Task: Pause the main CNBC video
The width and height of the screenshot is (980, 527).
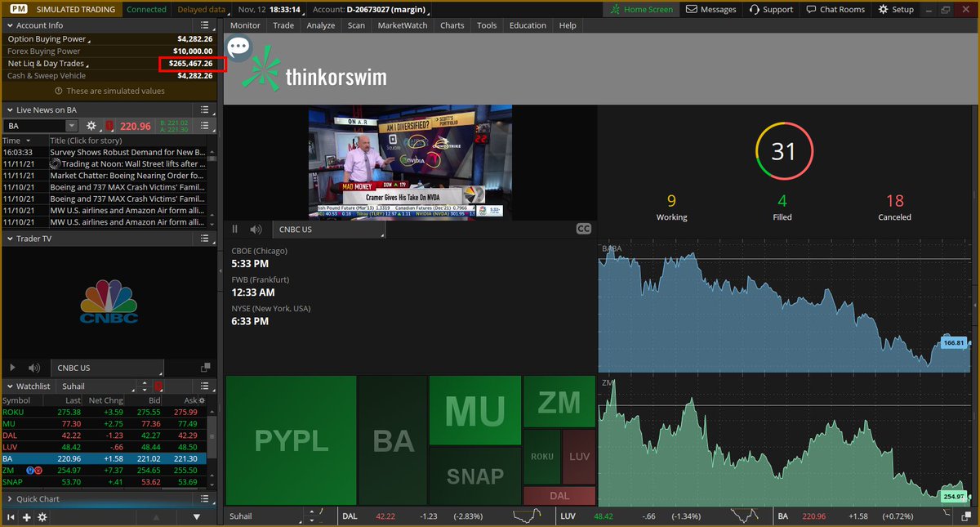Action: [235, 230]
